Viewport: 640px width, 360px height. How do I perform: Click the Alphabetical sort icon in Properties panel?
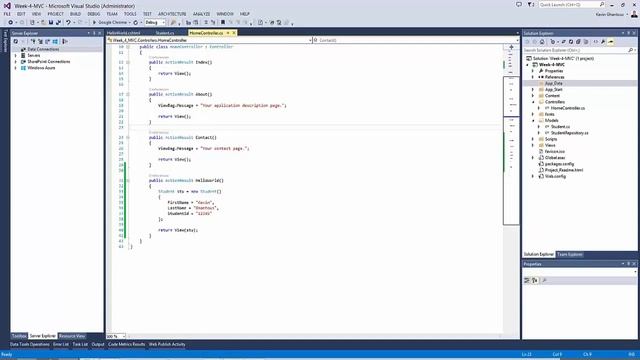(x=535, y=280)
